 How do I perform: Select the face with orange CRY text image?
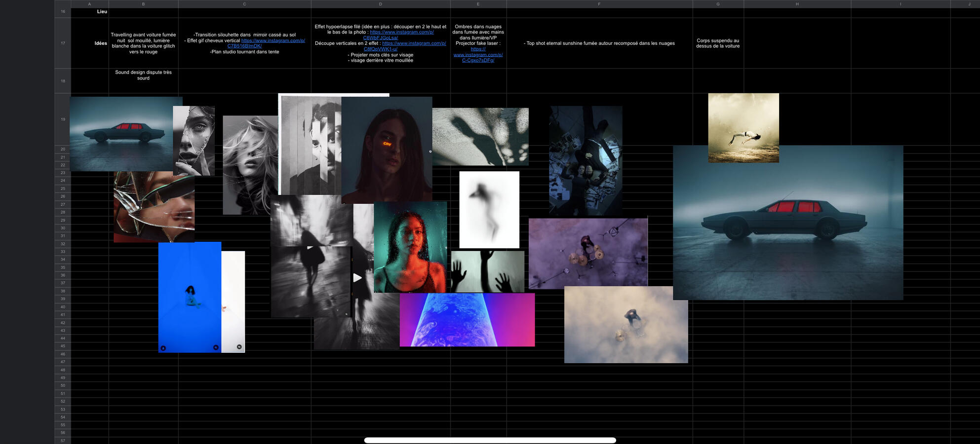coord(387,148)
